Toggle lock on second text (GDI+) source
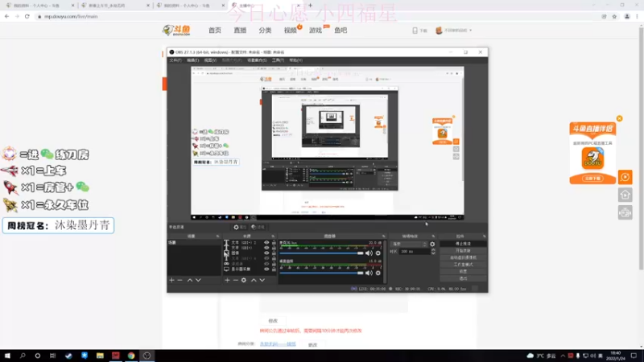The width and height of the screenshot is (644, 362). [274, 248]
